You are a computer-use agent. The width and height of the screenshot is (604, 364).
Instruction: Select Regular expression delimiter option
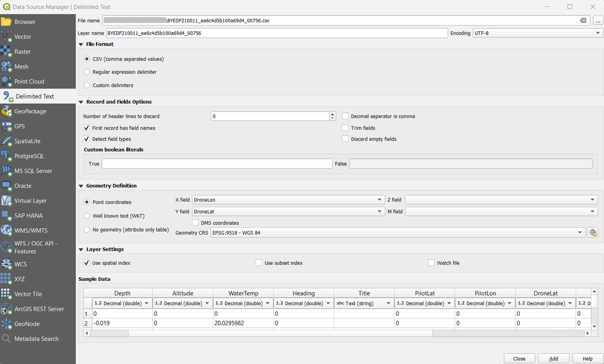coord(87,72)
